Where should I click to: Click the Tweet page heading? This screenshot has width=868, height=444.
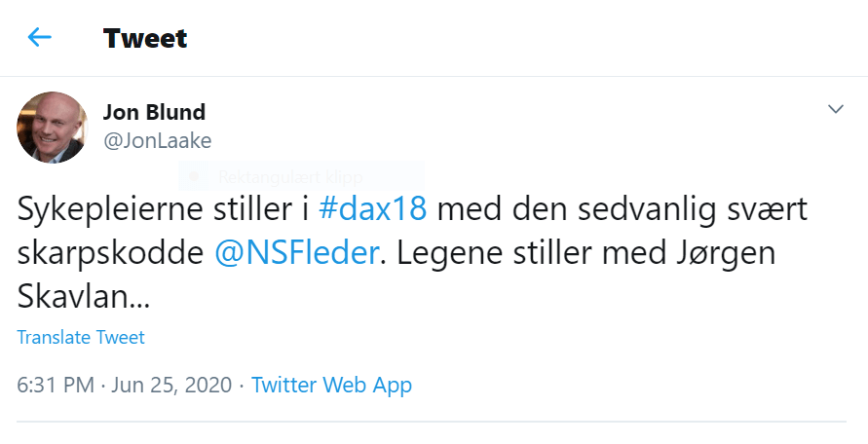point(145,38)
